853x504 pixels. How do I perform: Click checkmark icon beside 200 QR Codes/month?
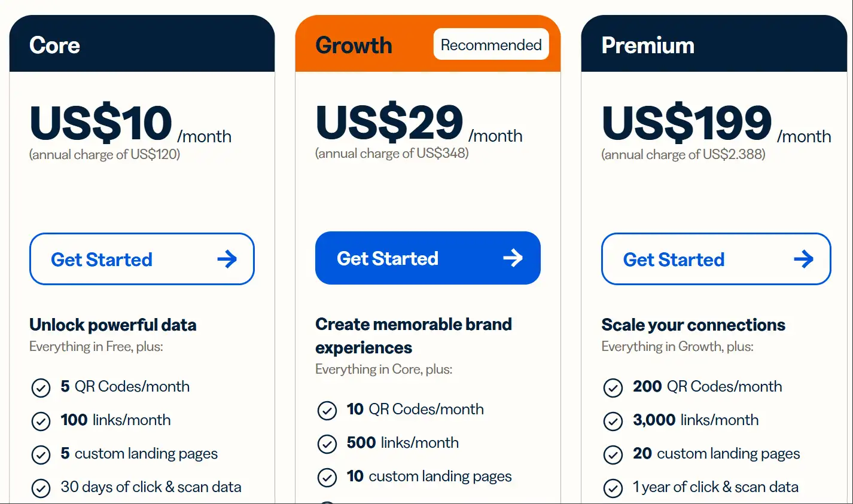[x=613, y=387]
